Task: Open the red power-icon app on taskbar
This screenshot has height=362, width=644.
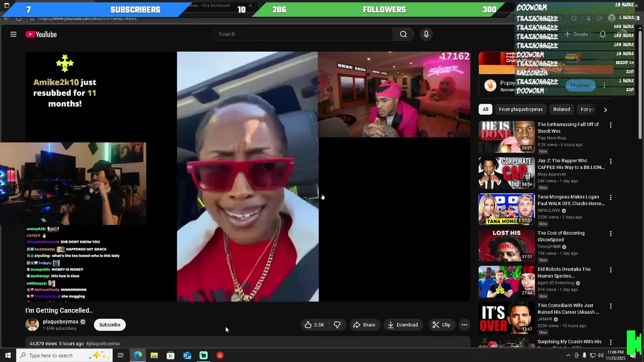Action: 220,355
